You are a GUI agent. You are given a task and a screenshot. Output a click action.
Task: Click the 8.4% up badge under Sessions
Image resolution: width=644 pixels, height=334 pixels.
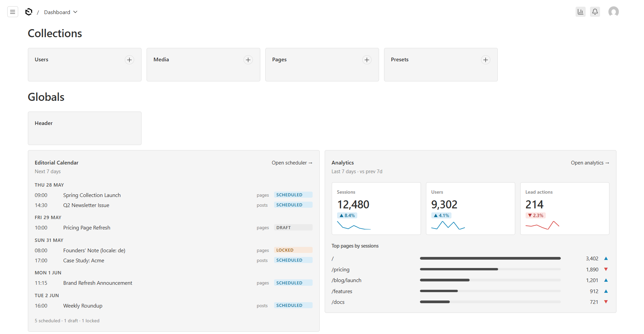click(347, 215)
